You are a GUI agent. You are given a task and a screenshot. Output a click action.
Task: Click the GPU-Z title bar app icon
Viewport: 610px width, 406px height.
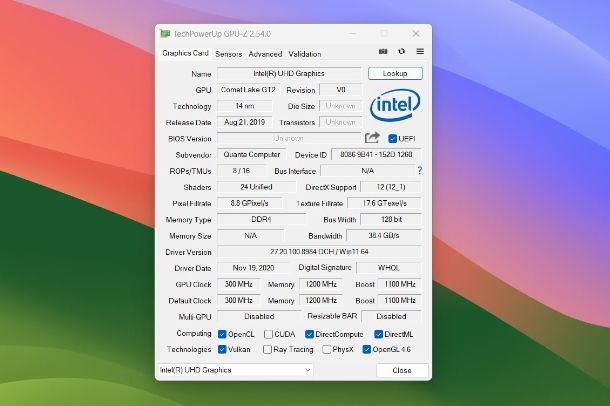tap(165, 33)
